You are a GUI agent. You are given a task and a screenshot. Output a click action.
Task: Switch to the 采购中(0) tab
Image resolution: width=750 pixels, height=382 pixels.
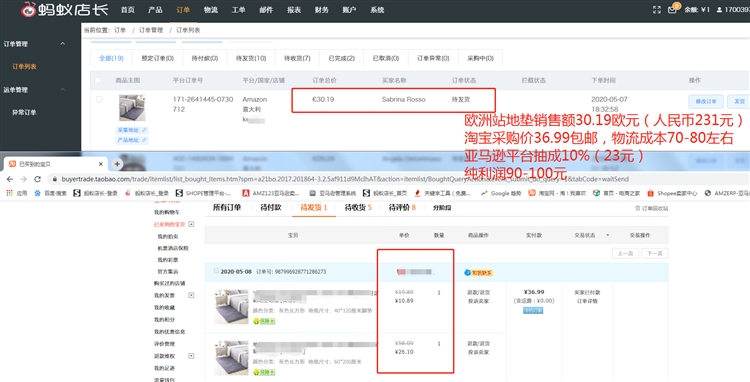(480, 58)
